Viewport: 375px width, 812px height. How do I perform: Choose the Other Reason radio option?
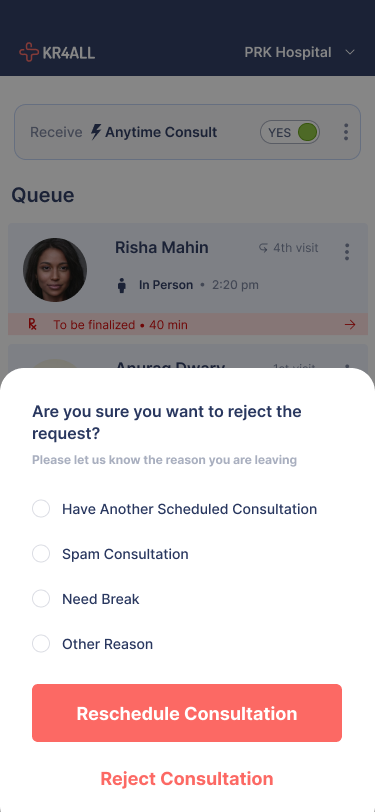(x=41, y=644)
